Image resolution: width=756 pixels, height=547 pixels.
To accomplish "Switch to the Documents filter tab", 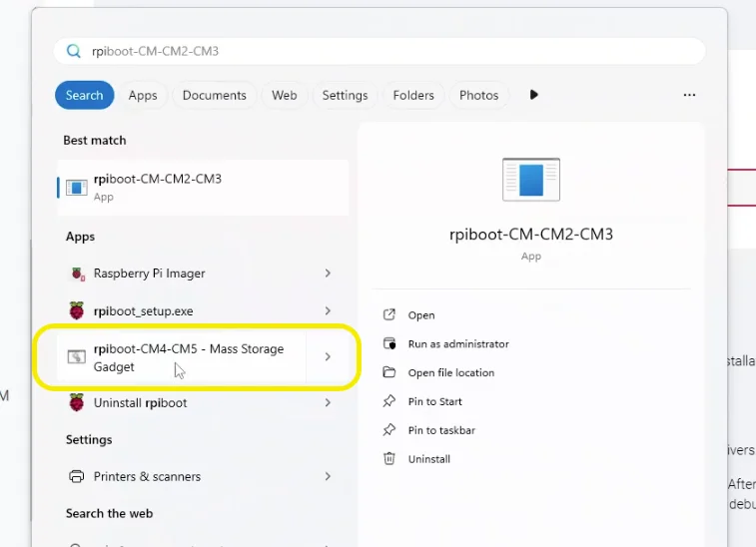I will [x=214, y=96].
